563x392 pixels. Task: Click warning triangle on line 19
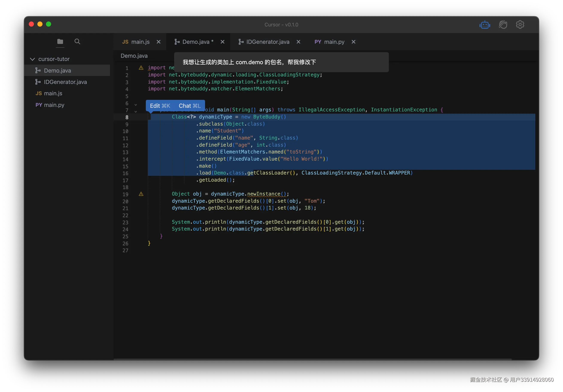click(x=141, y=194)
